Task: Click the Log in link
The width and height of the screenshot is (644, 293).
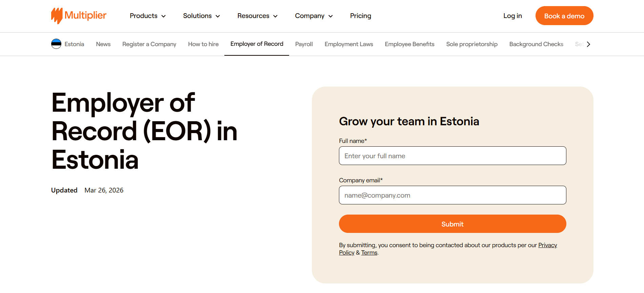Action: (x=512, y=16)
